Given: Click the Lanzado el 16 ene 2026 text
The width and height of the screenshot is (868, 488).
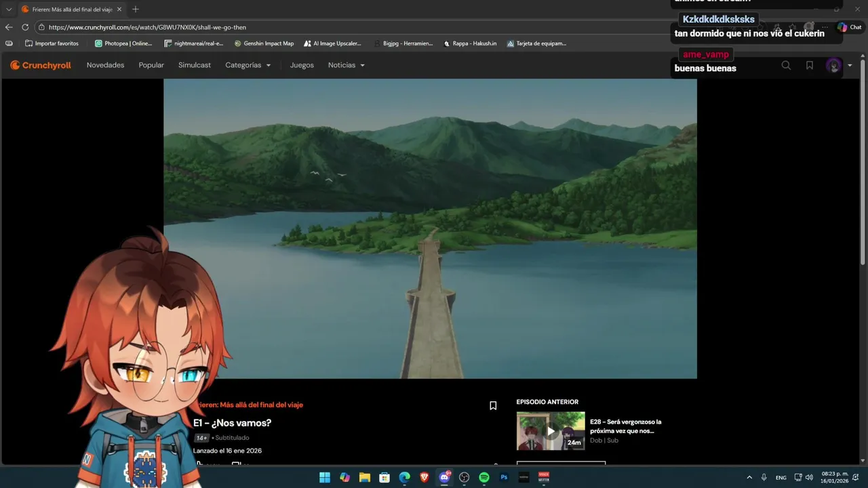Looking at the screenshot, I should pos(227,451).
